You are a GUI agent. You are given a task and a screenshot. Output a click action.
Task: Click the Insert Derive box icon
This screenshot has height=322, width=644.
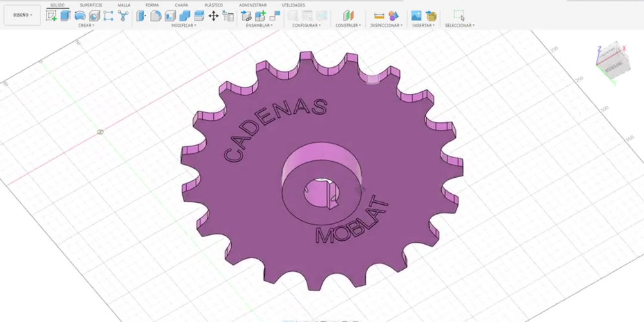click(x=431, y=16)
